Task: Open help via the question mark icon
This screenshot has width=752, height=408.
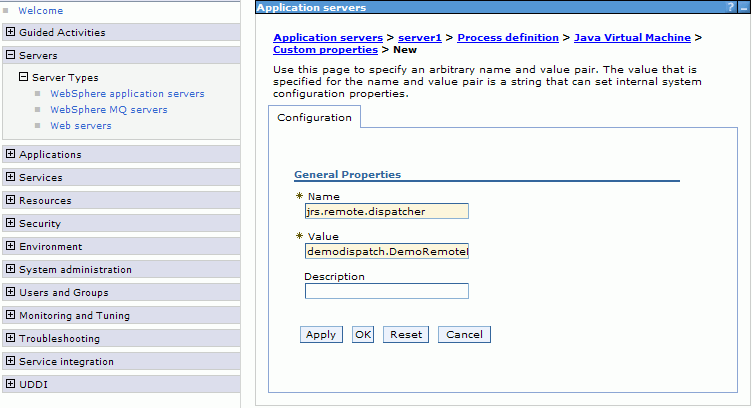Action: [731, 7]
